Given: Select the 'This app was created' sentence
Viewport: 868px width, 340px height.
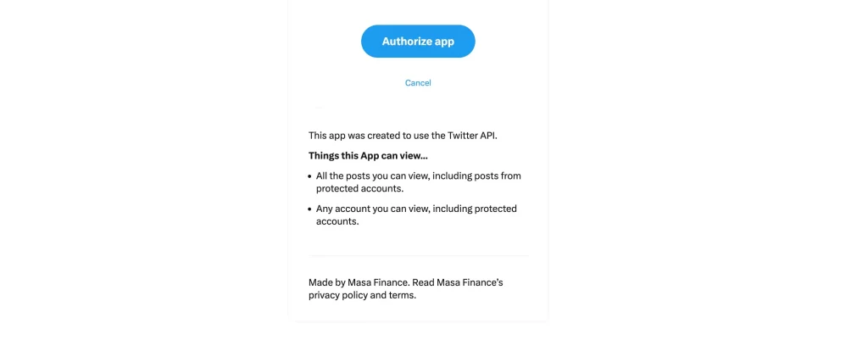Looking at the screenshot, I should click(403, 136).
